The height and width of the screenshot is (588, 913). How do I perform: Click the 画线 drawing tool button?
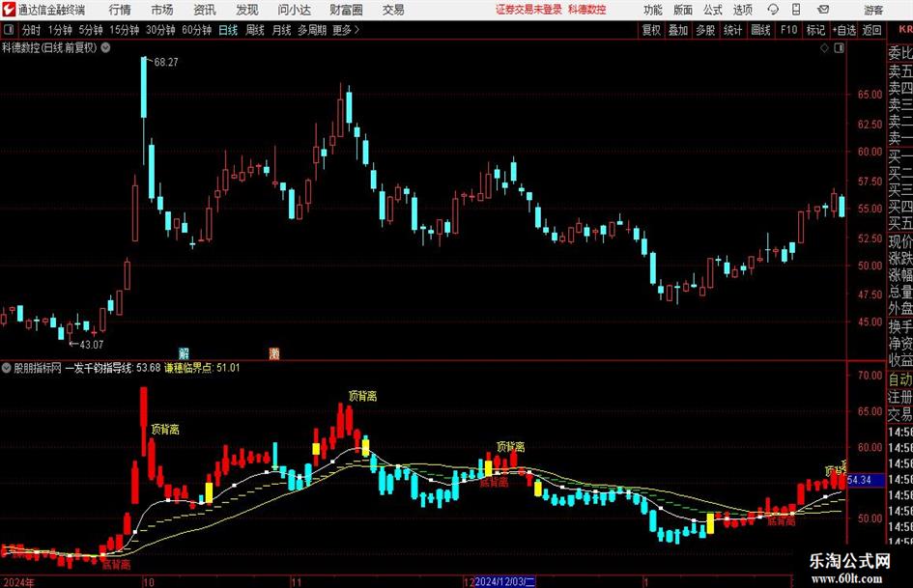(760, 30)
